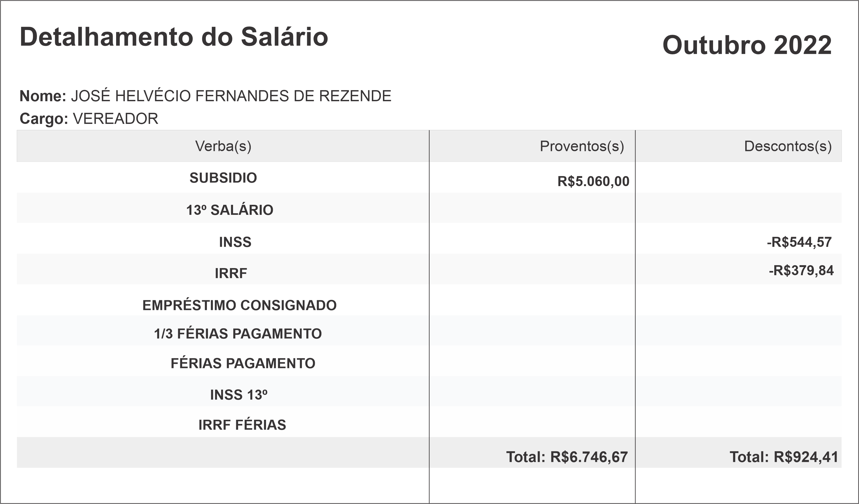This screenshot has width=859, height=504.
Task: Click the INSS row label
Action: point(235,242)
